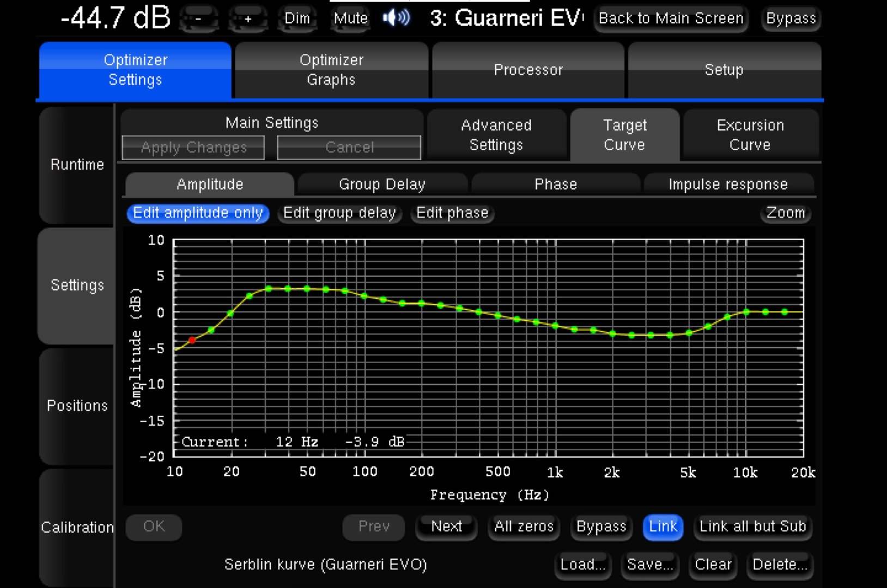Click the speaker volume icon
The height and width of the screenshot is (588, 887).
pos(396,18)
